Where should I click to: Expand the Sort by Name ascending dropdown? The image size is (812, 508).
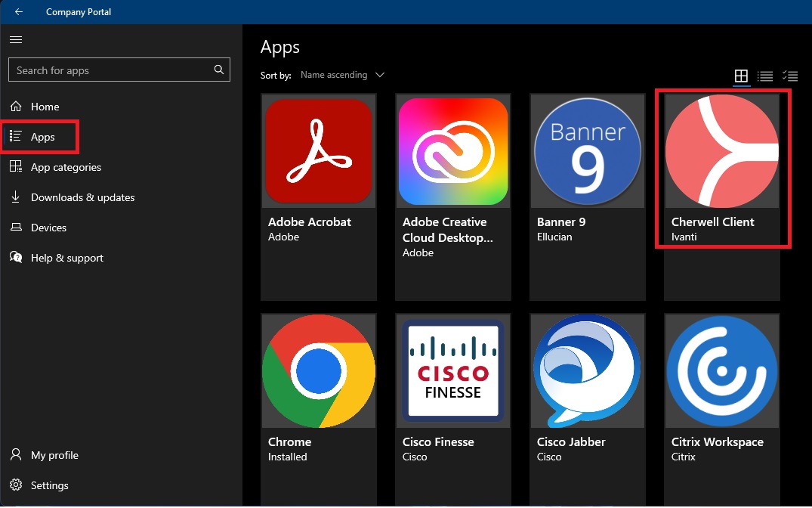(342, 75)
